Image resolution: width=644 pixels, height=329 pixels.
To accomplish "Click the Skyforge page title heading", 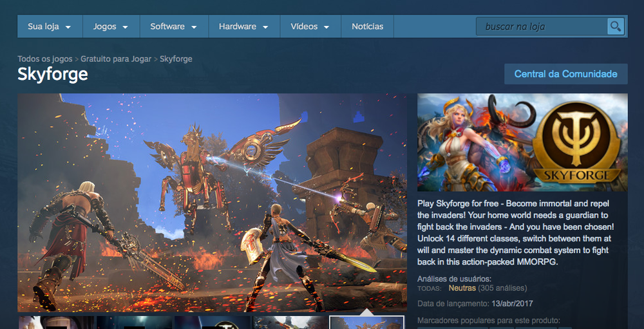I will [x=53, y=74].
